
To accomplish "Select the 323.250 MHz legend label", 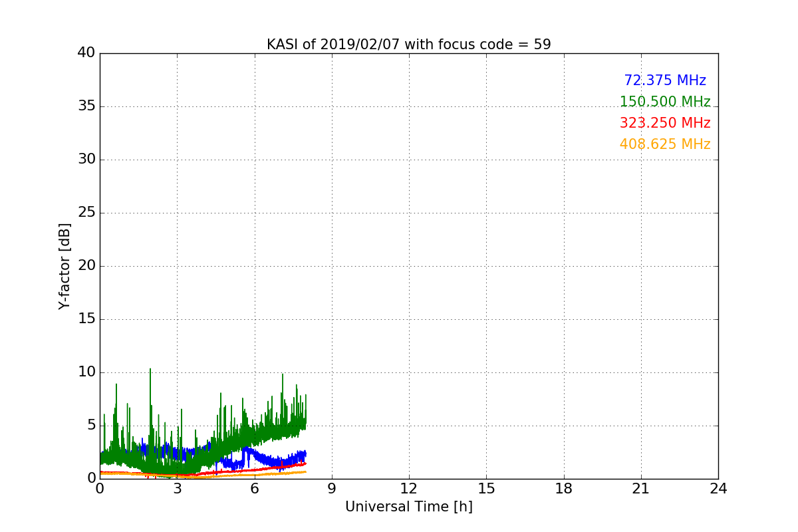I will [x=665, y=123].
